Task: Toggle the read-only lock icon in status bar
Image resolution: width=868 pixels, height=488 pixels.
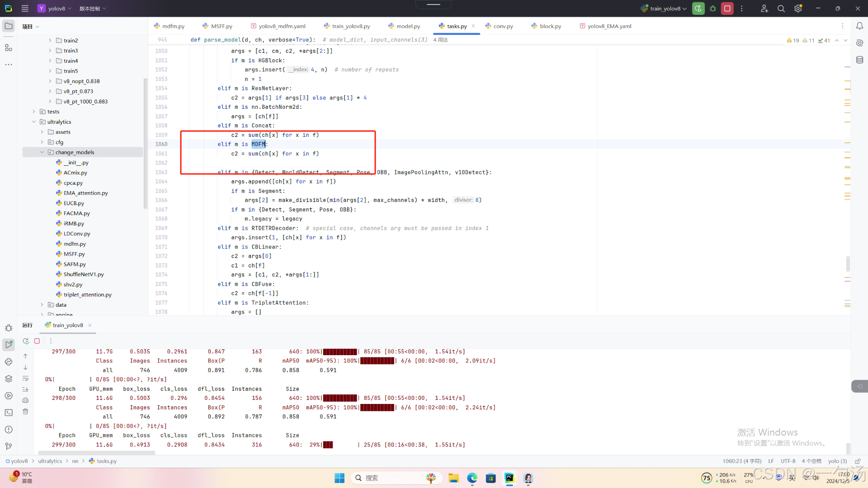Action: (857, 461)
